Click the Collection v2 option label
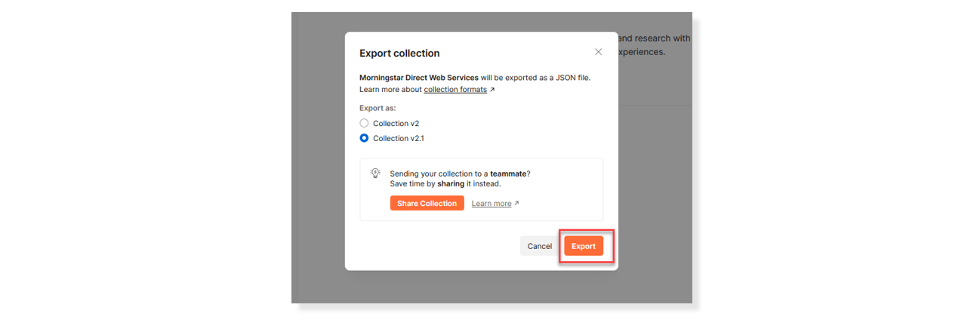The image size is (980, 323). pyautogui.click(x=396, y=123)
